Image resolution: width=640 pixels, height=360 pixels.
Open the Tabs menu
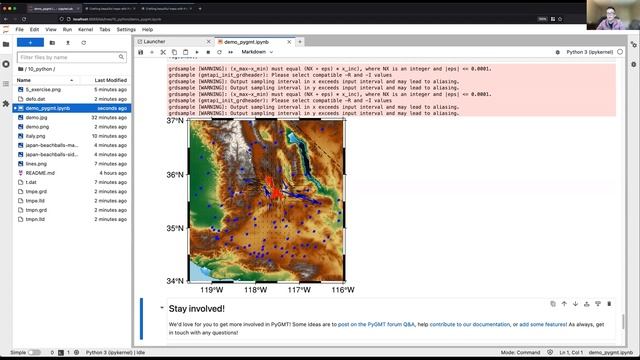pos(105,29)
